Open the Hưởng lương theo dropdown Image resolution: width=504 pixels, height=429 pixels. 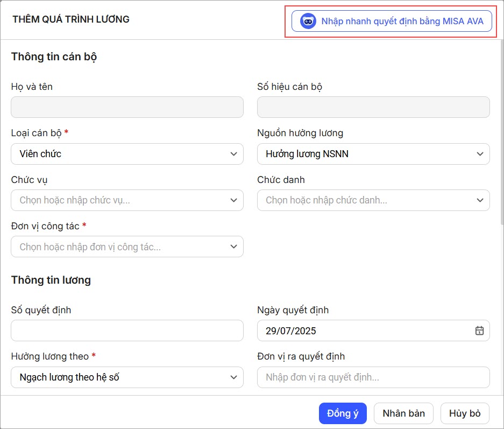pyautogui.click(x=127, y=377)
